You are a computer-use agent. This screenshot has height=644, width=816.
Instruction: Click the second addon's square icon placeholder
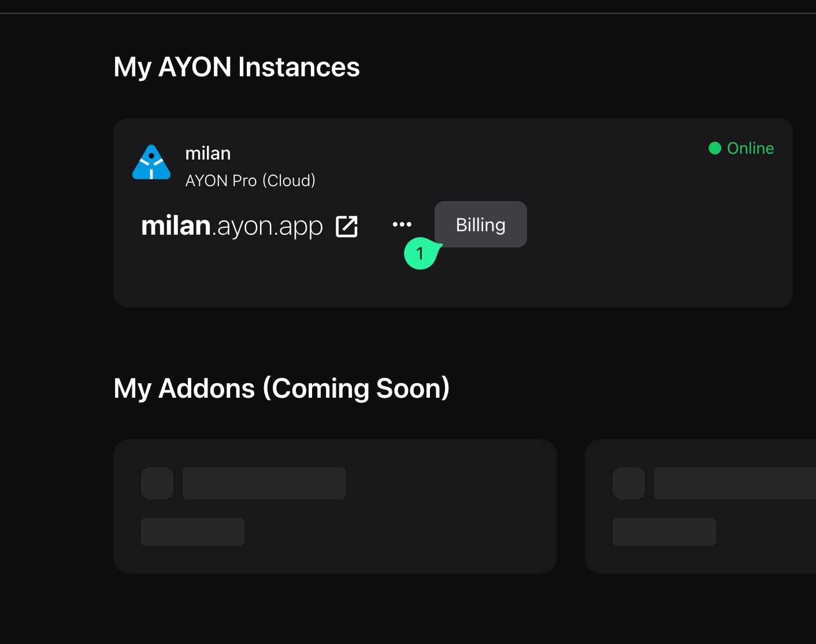click(629, 483)
